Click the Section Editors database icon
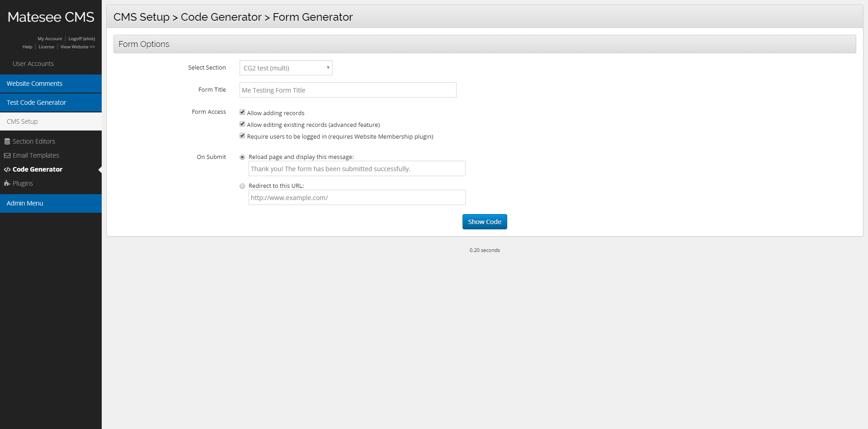868x429 pixels. point(7,141)
